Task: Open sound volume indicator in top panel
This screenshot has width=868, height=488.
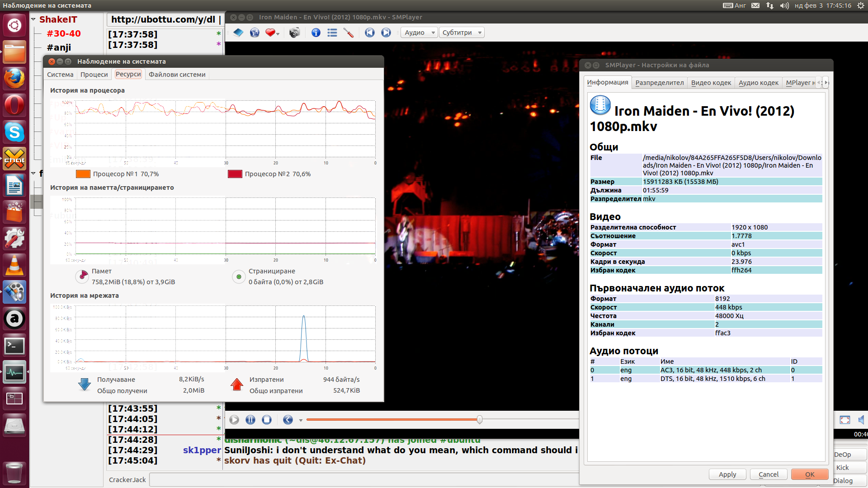Action: click(784, 5)
